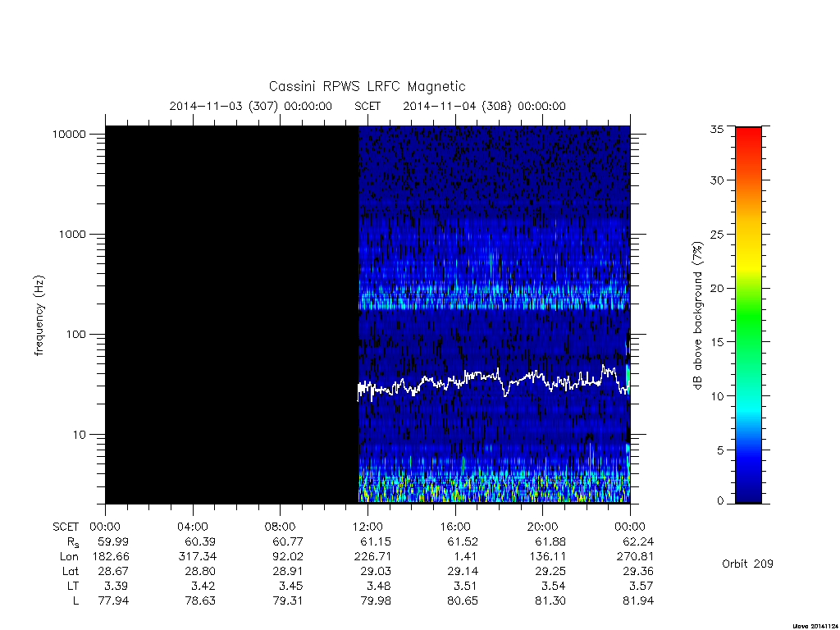The height and width of the screenshot is (630, 840).
Task: Click the 5 label on the colorbar
Action: [x=720, y=450]
